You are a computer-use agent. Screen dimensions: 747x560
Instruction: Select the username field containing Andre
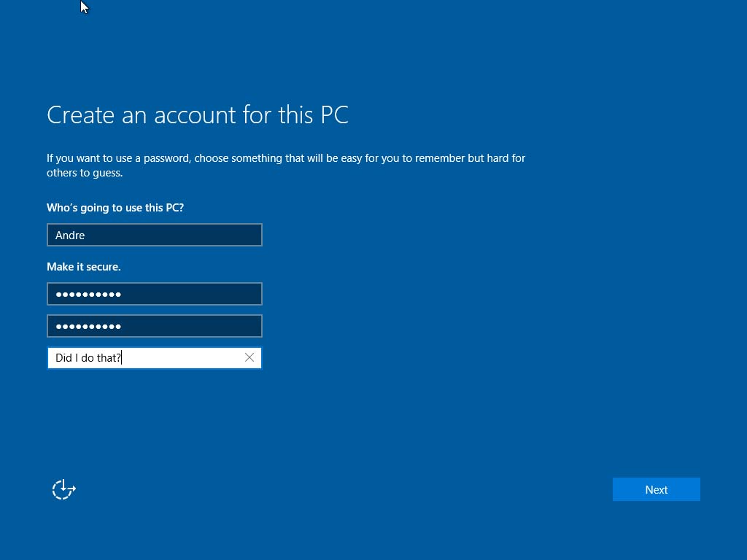[155, 235]
